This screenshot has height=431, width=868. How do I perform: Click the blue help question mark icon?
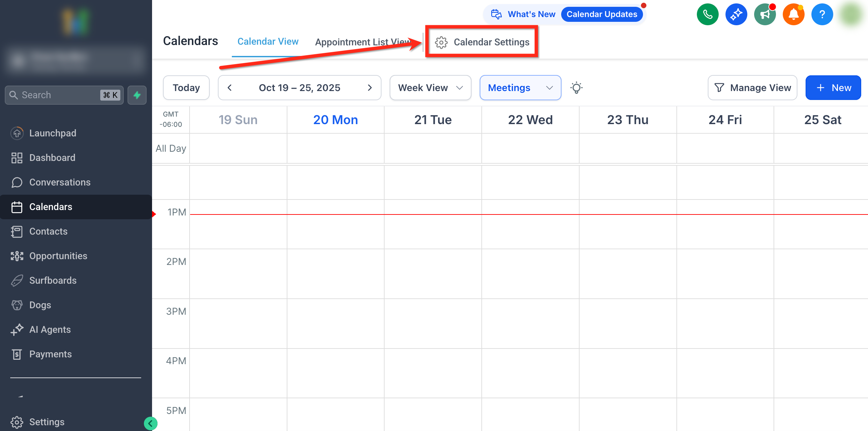pyautogui.click(x=822, y=14)
